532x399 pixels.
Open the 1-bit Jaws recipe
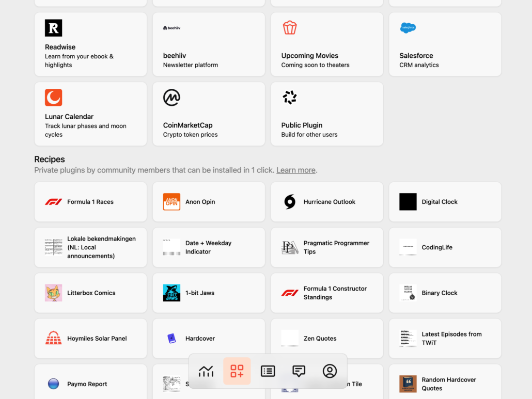click(209, 293)
